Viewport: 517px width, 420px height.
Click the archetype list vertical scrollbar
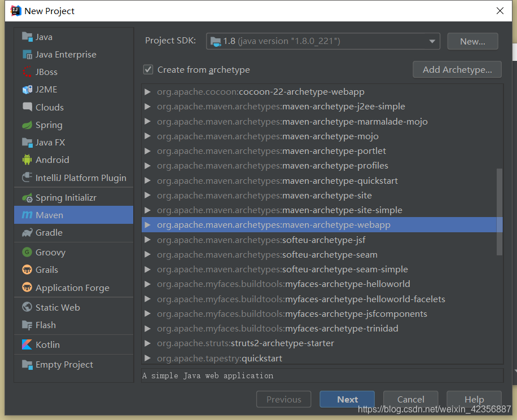click(499, 211)
